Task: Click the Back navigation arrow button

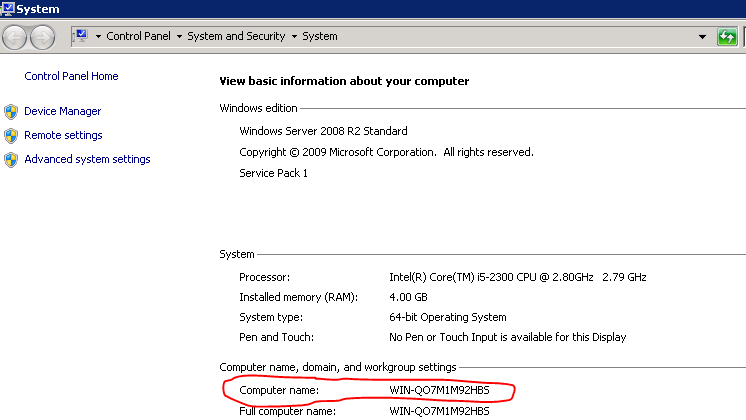Action: click(15, 37)
